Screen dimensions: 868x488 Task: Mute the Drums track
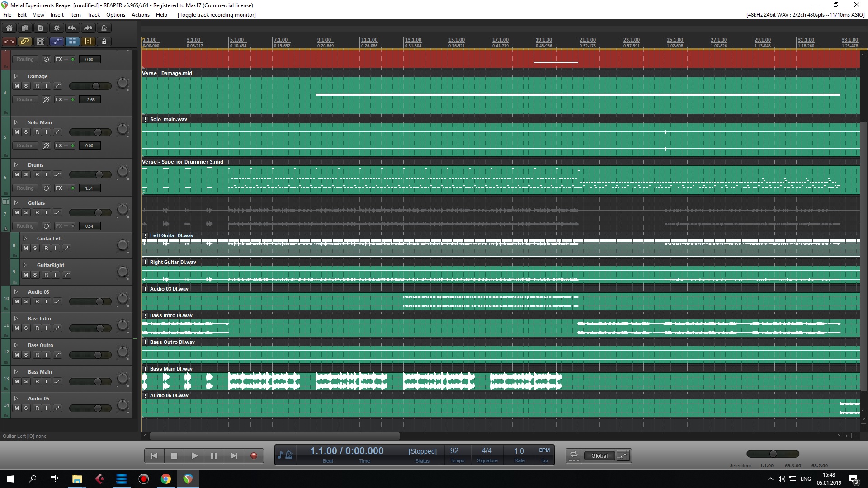pos(17,174)
